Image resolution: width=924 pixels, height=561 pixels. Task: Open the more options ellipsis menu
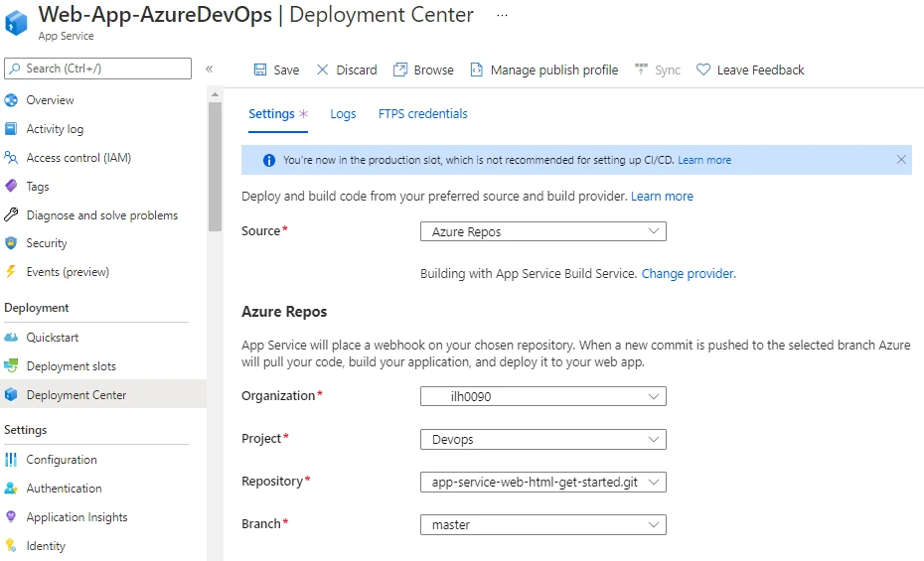tap(502, 15)
